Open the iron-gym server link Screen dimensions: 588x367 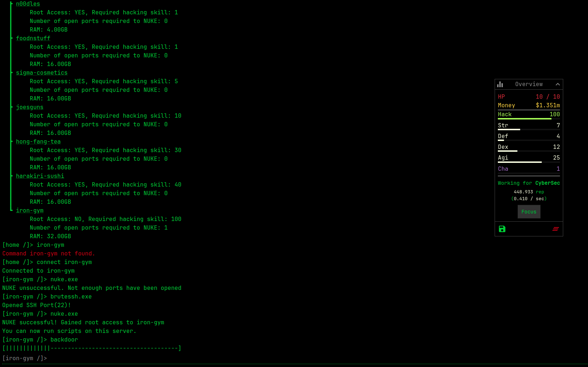point(29,211)
